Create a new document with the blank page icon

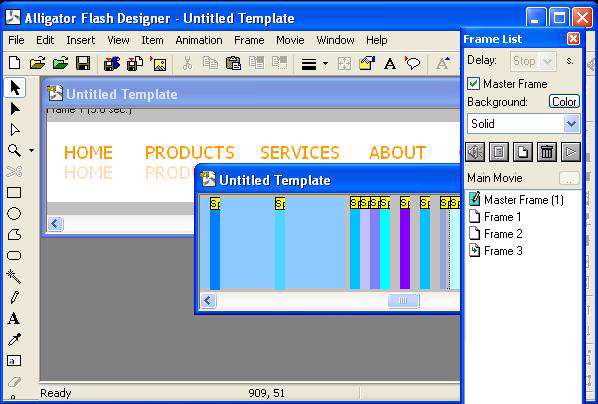tap(14, 63)
